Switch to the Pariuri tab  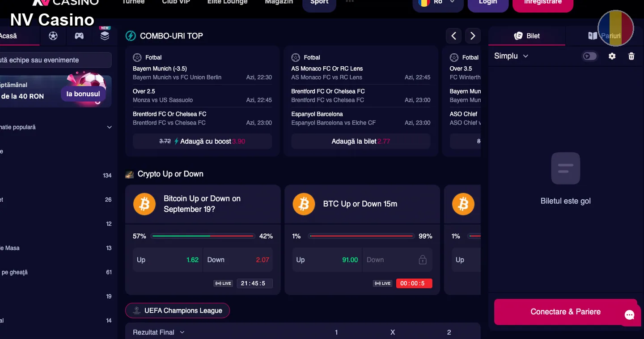pos(605,36)
